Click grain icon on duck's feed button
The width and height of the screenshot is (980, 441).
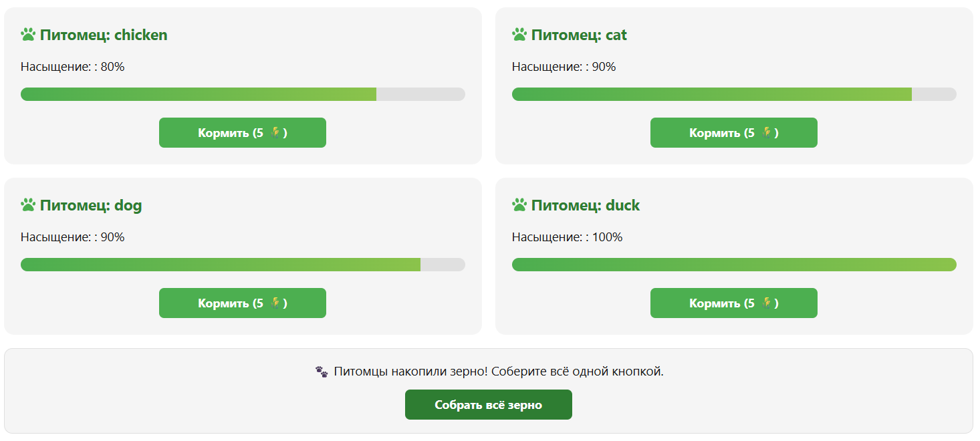click(766, 303)
